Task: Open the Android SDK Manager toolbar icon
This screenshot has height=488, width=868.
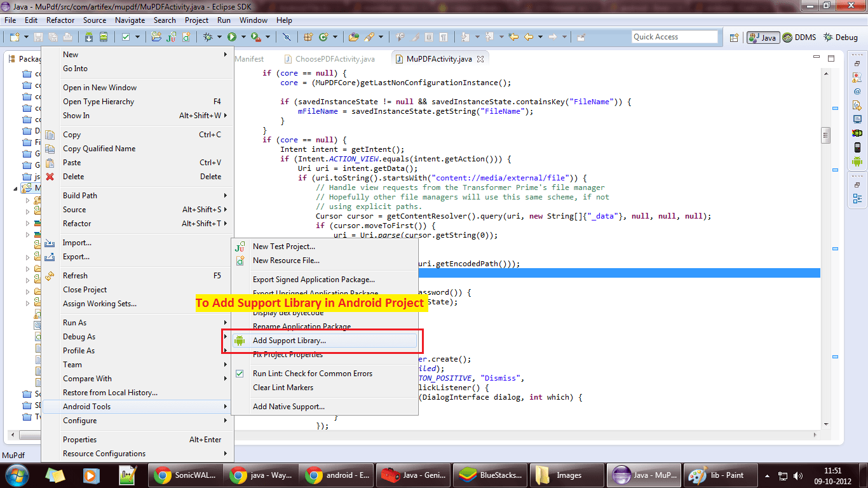Action: pos(88,37)
